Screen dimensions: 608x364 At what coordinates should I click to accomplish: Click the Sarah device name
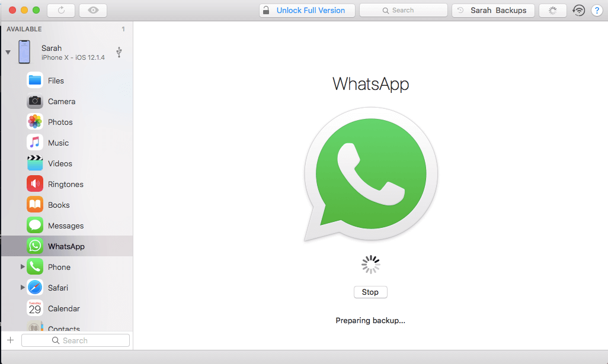(x=52, y=48)
